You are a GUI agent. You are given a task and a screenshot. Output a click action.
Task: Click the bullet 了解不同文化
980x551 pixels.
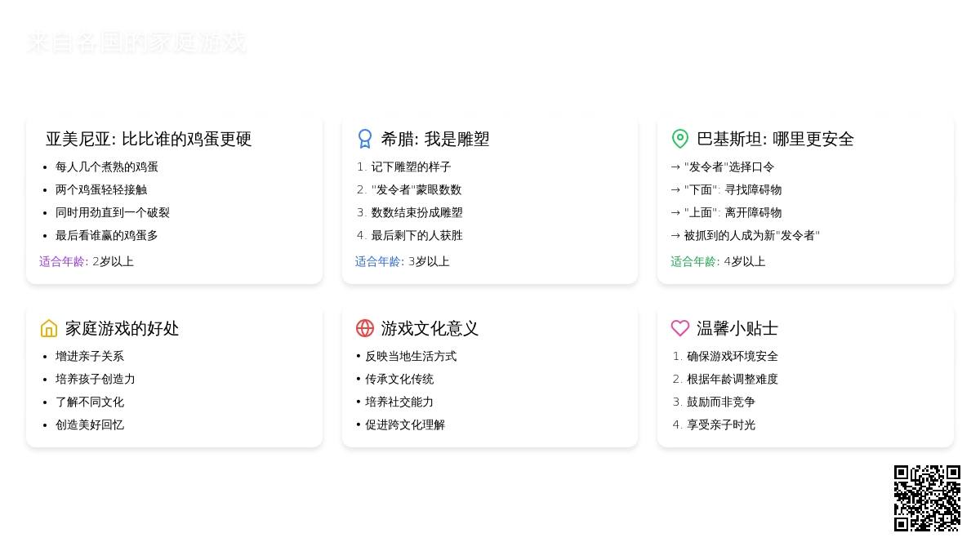(x=90, y=402)
